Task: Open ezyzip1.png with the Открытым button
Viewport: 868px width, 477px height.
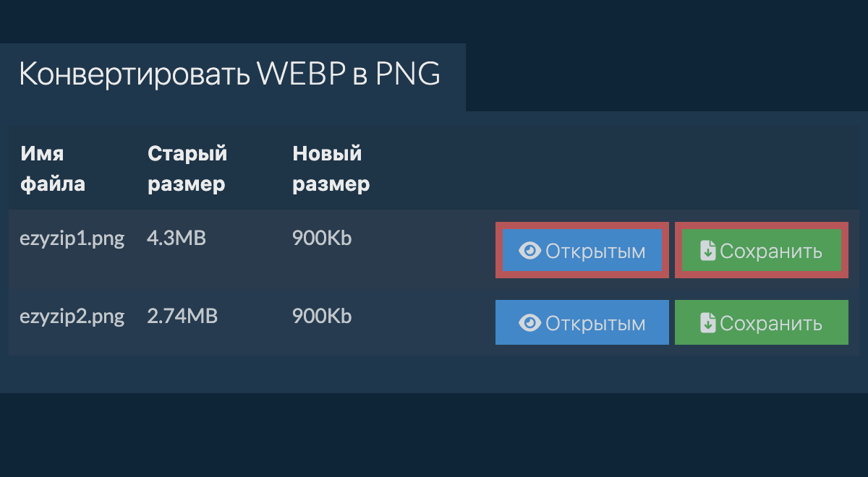Action: coord(582,251)
